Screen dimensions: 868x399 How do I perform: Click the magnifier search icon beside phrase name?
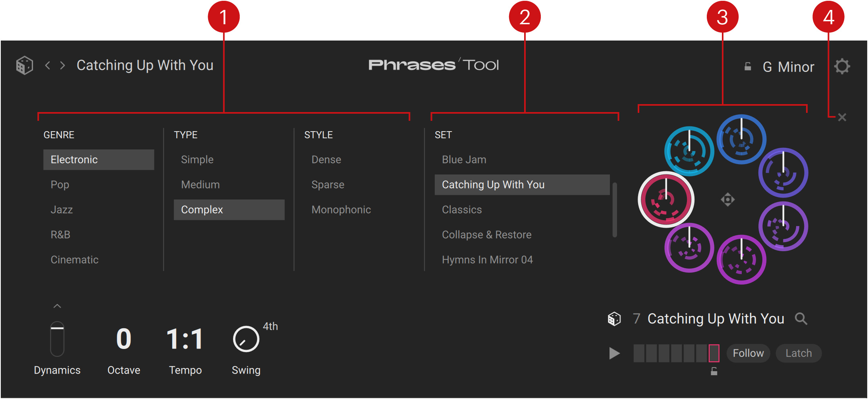click(801, 319)
